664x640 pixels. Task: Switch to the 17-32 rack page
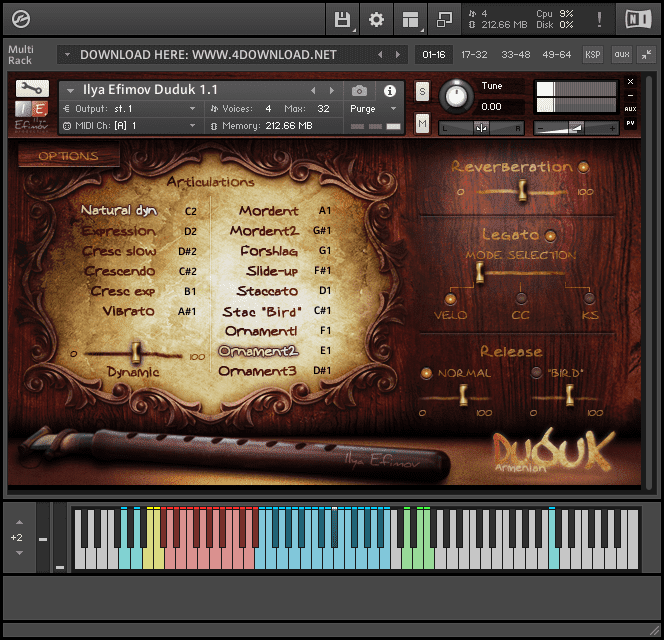474,55
